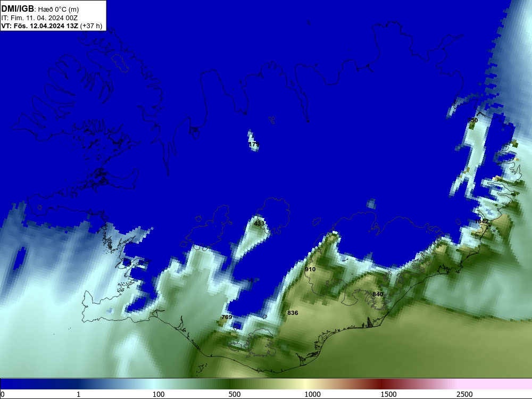Viewport: 532px width, 399px height.
Task: Pick the dark red 1500 m legend color
Action: click(x=383, y=385)
